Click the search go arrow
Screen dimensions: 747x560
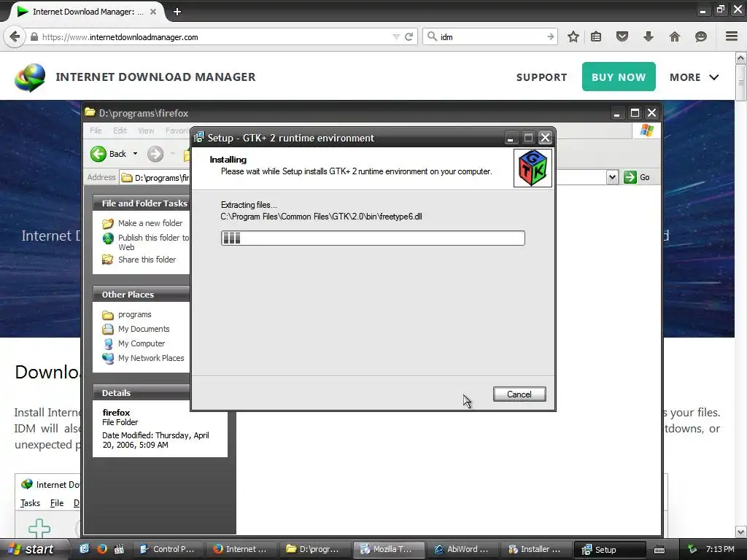[x=550, y=36]
